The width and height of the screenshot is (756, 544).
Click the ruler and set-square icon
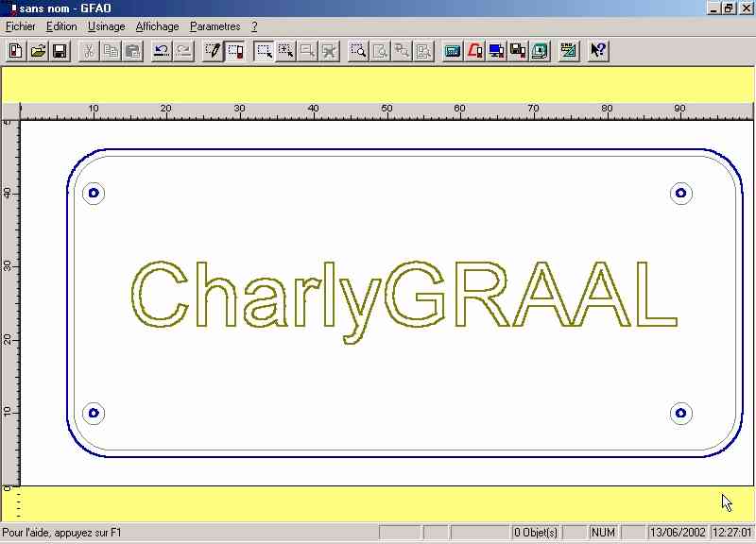tap(569, 51)
